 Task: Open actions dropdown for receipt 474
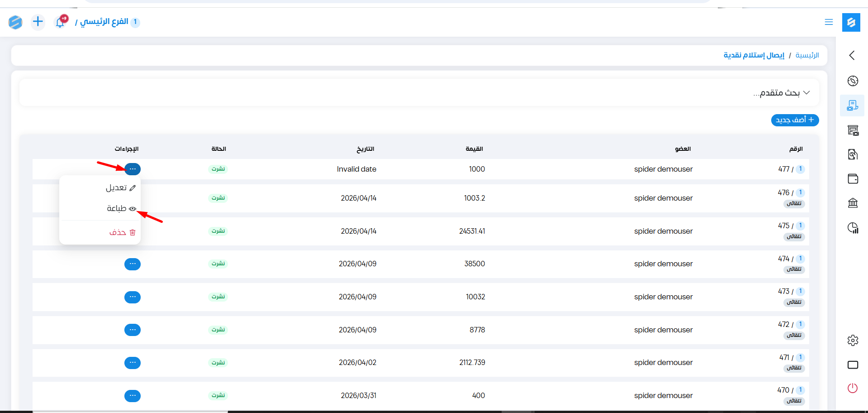click(133, 264)
